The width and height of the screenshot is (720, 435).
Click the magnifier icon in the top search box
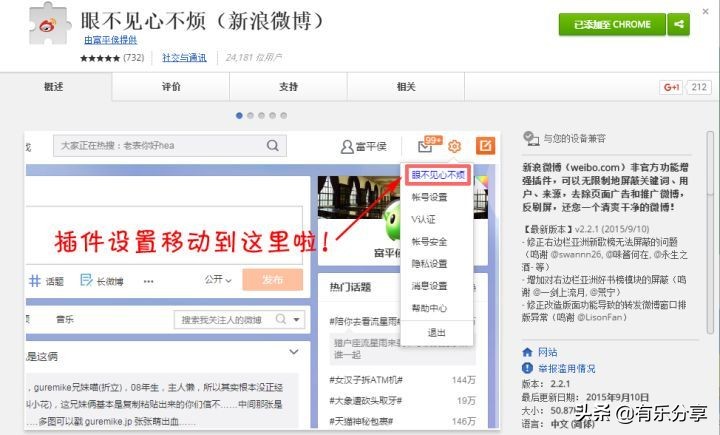[x=273, y=146]
